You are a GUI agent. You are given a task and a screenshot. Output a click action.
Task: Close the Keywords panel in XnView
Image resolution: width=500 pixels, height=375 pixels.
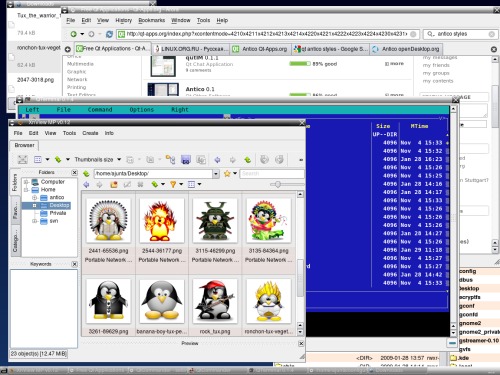[75, 264]
